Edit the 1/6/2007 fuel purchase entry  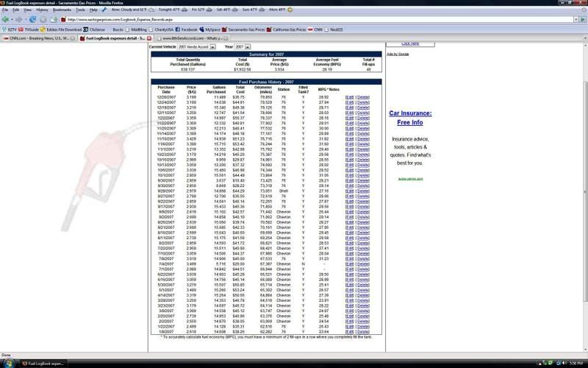point(349,332)
